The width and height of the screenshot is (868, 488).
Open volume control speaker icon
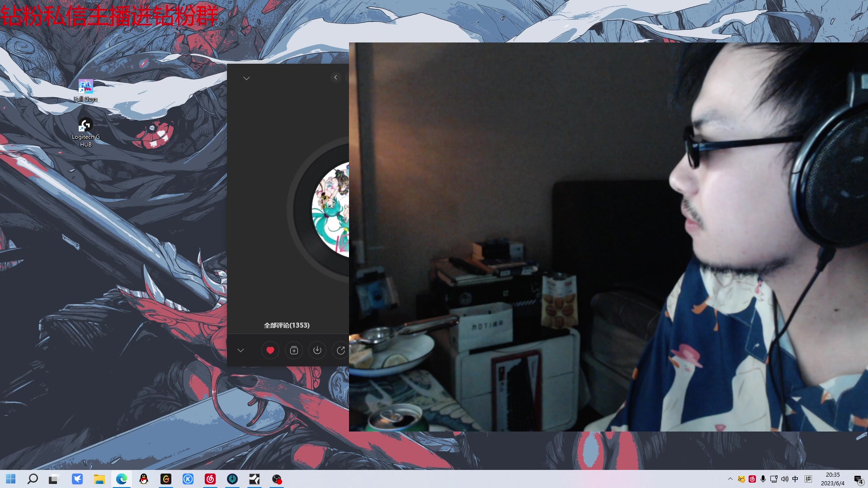(784, 479)
